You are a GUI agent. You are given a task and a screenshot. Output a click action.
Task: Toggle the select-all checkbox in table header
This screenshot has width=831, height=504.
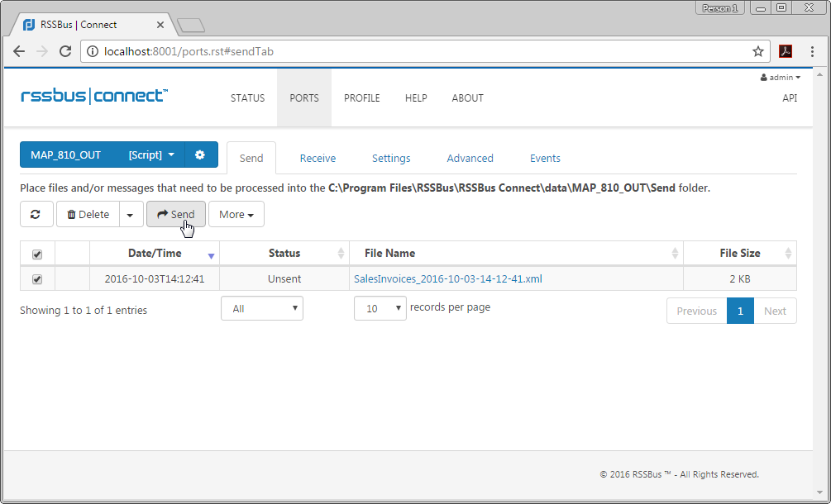pyautogui.click(x=37, y=254)
